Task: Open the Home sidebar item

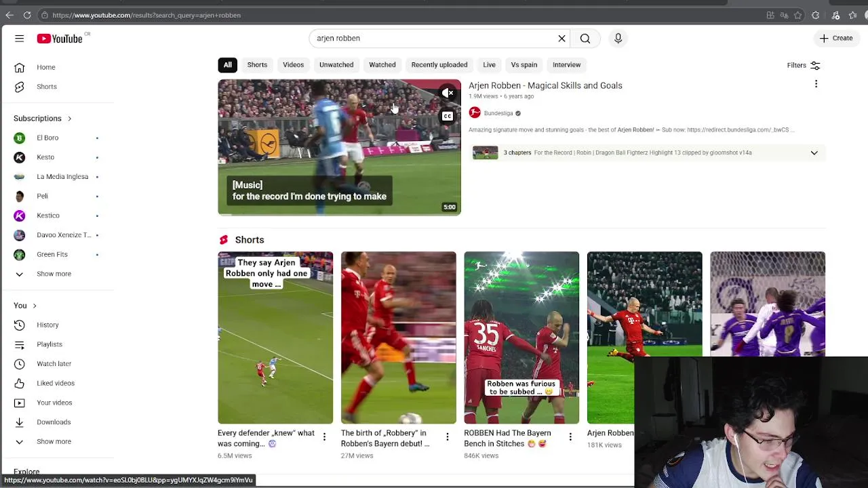Action: click(57, 67)
